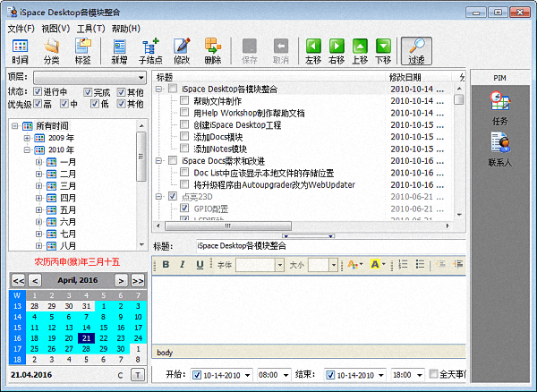Click the 取消 (cancel) toolbar icon

pyautogui.click(x=281, y=51)
